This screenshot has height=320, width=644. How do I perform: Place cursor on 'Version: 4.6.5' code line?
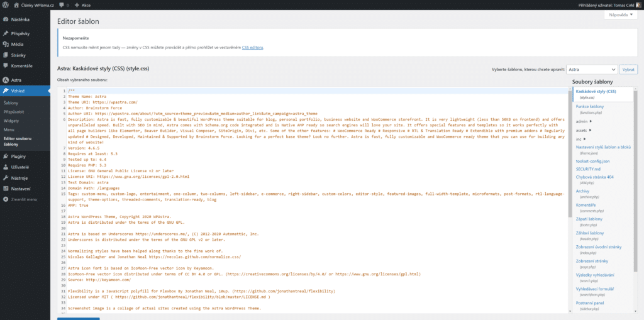coord(84,148)
